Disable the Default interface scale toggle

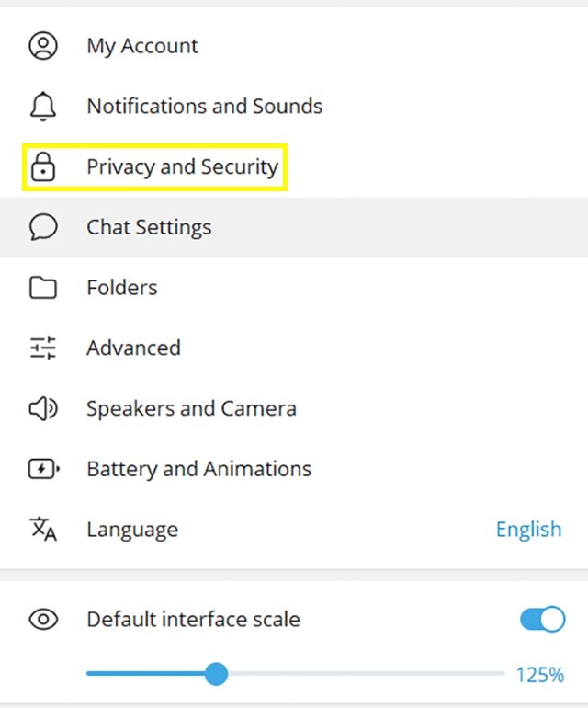[542, 620]
